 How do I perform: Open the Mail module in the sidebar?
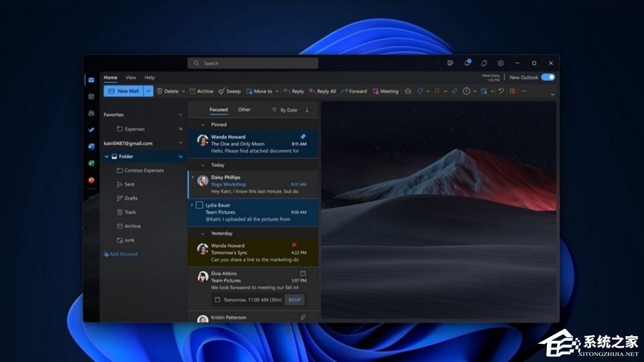click(x=91, y=80)
